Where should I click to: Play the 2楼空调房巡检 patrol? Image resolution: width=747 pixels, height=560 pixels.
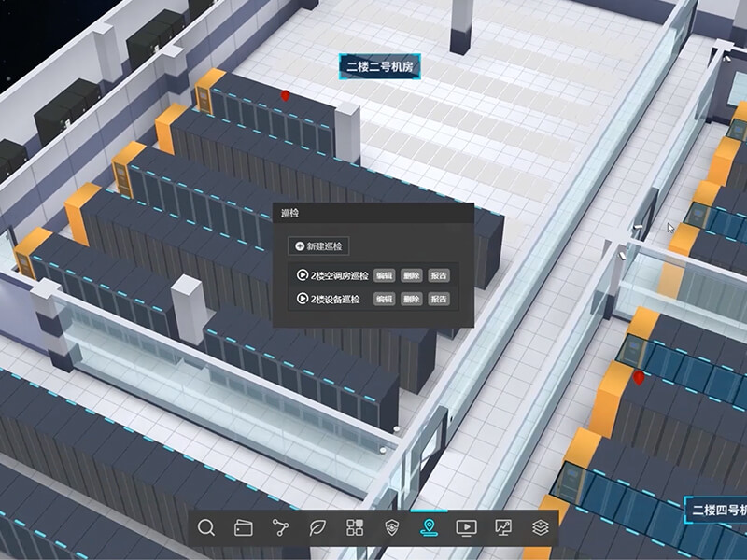pos(302,275)
